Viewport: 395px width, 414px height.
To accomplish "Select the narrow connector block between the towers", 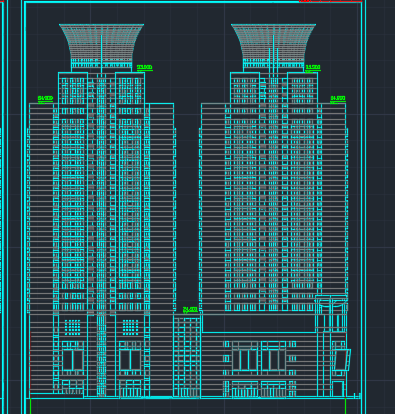I will pyautogui.click(x=187, y=356).
